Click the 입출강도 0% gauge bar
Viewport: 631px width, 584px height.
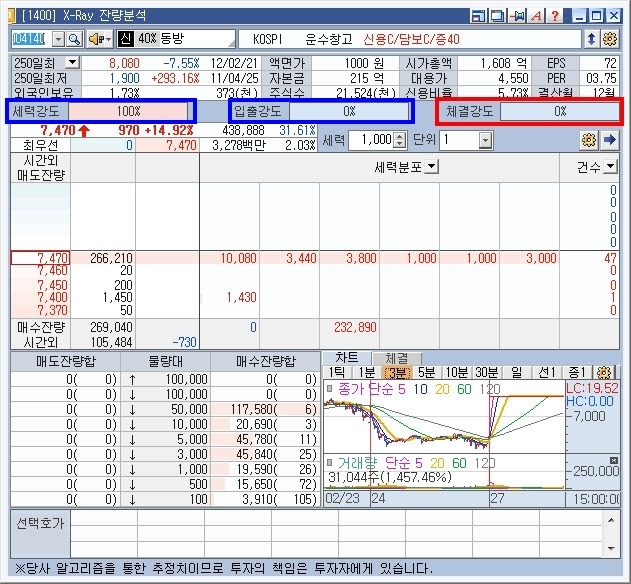[x=349, y=111]
